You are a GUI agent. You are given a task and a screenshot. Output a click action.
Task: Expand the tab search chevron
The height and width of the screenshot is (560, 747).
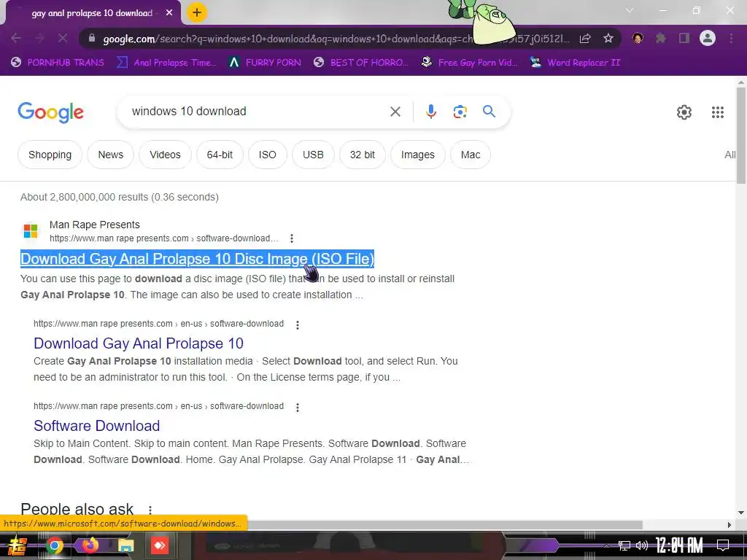(x=630, y=10)
